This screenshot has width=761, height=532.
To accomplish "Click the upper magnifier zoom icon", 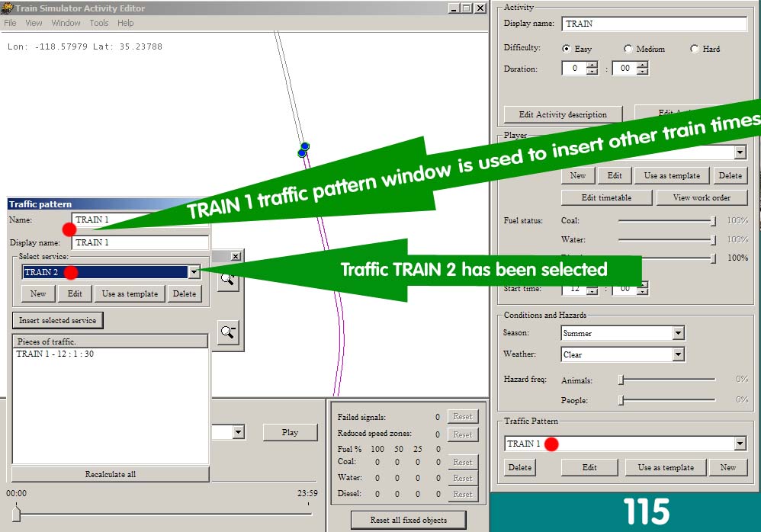I will (x=228, y=281).
